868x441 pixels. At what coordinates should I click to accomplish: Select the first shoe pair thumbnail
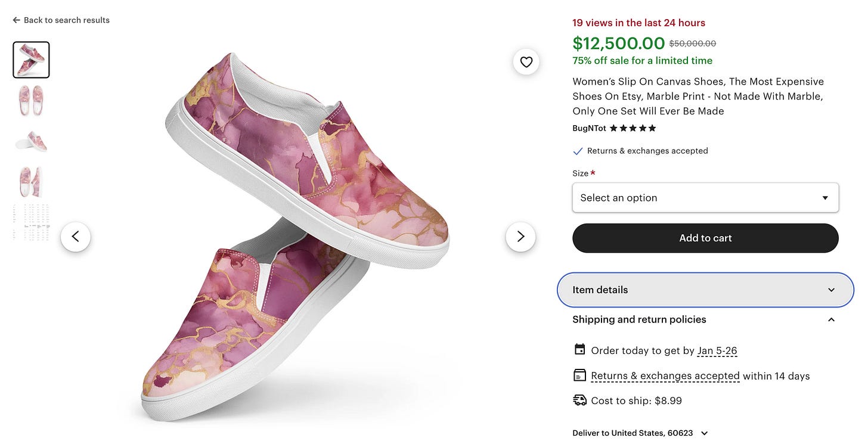click(31, 60)
